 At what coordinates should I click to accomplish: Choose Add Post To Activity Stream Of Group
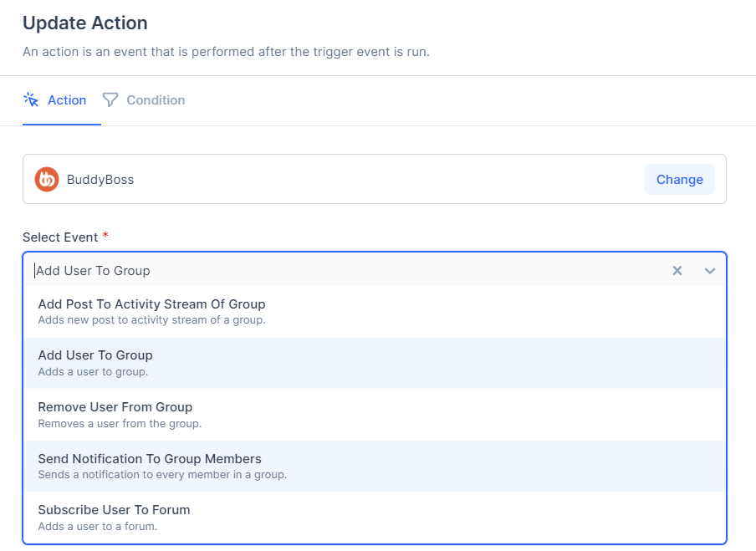tap(151, 304)
